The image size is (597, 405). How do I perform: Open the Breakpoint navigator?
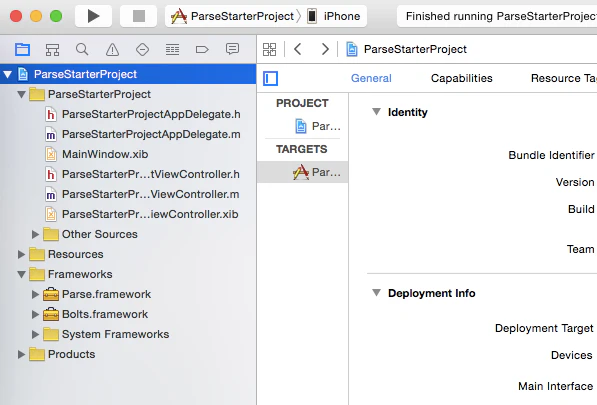202,49
